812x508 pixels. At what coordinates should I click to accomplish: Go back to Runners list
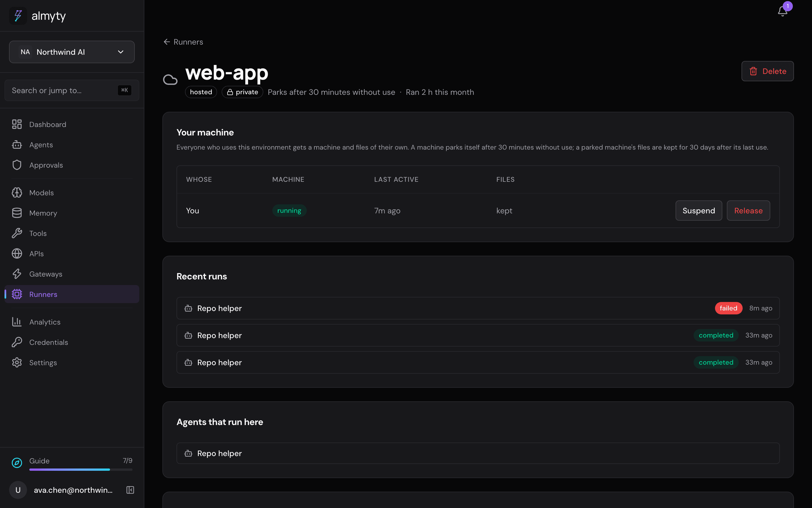tap(183, 42)
